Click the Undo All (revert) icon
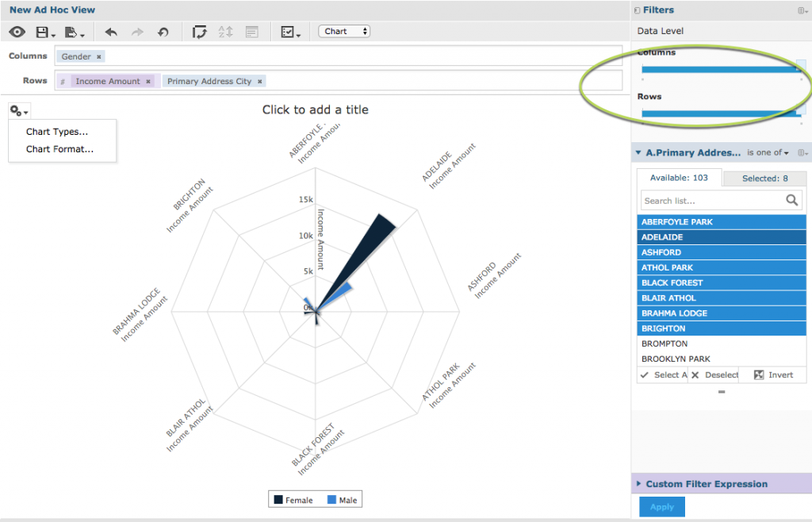812x522 pixels. point(162,31)
